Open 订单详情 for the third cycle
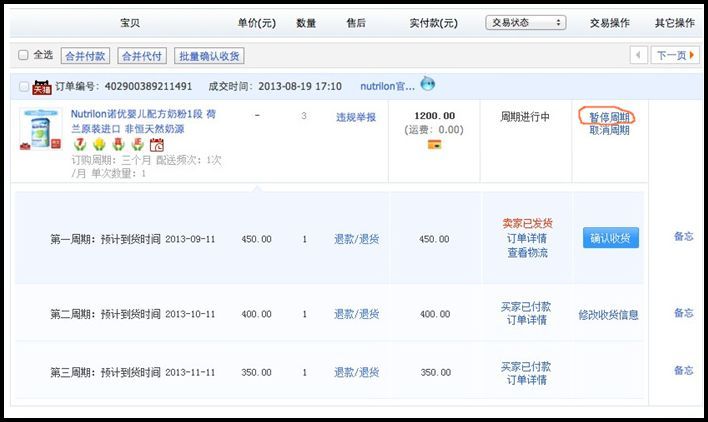The image size is (708, 422). tap(526, 380)
